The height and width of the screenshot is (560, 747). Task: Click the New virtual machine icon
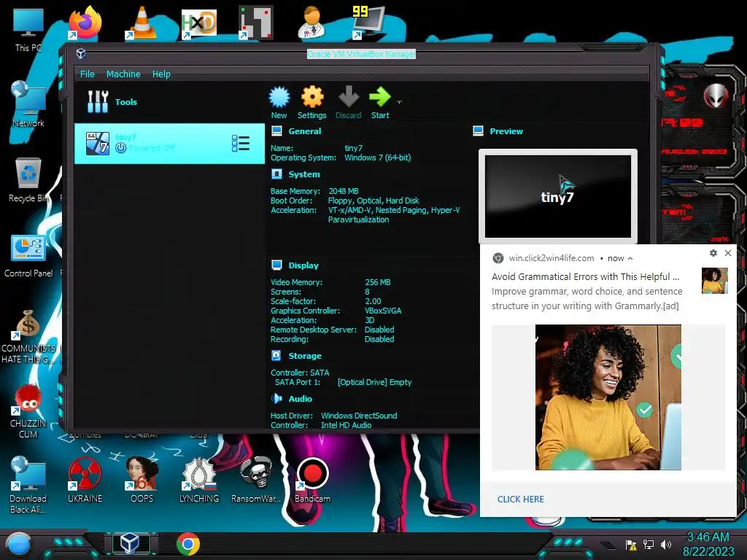click(279, 97)
